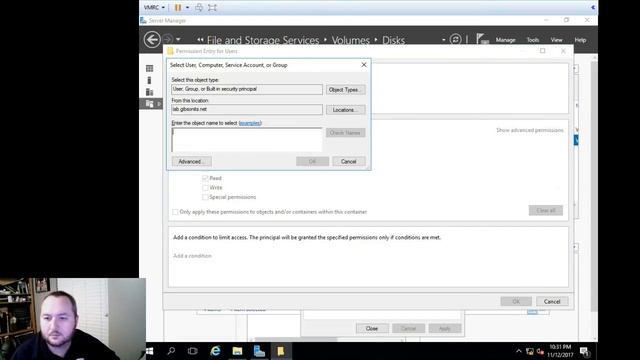Click the VMRC fullscreen icon
This screenshot has height=360, width=640.
[212, 7]
